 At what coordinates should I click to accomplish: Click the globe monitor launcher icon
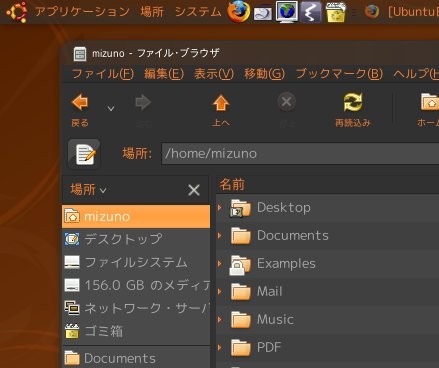(287, 12)
